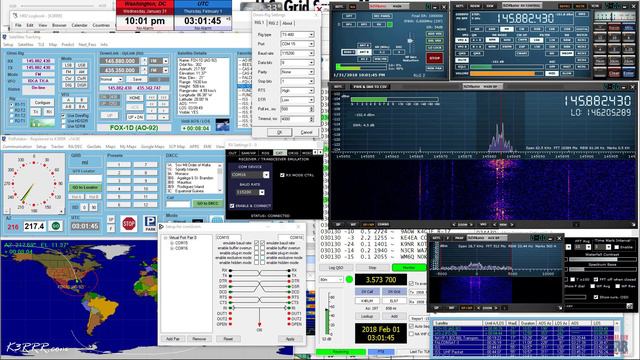The height and width of the screenshot is (360, 640).
Task: Click Cancel in Omni-Rig Settings
Action: pos(306,132)
